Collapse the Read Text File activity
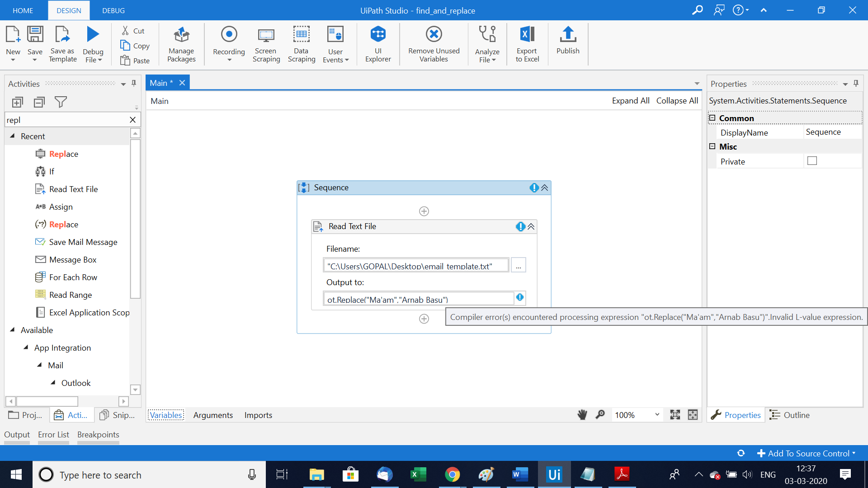 point(531,226)
